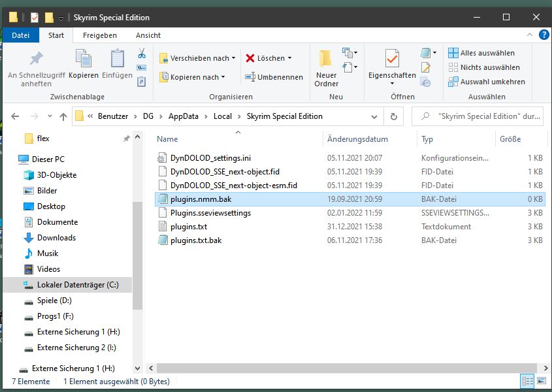
Task: Expand the Löschen dropdown arrow
Action: pyautogui.click(x=289, y=58)
